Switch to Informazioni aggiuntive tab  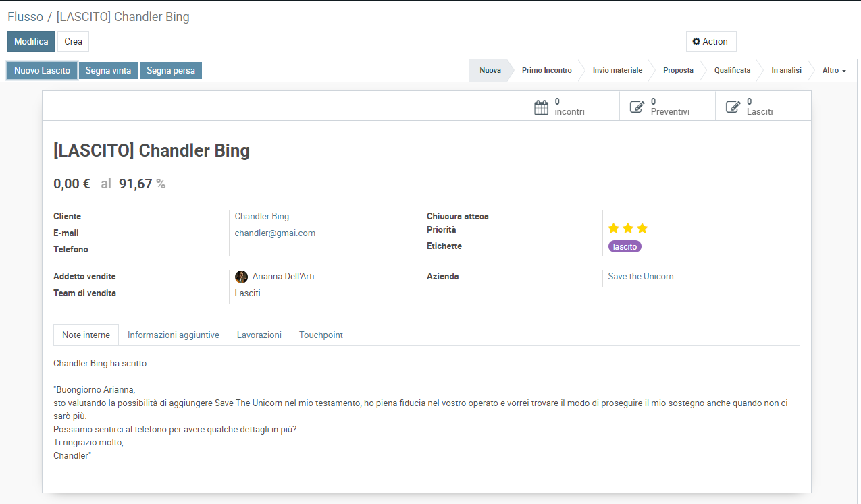[173, 335]
